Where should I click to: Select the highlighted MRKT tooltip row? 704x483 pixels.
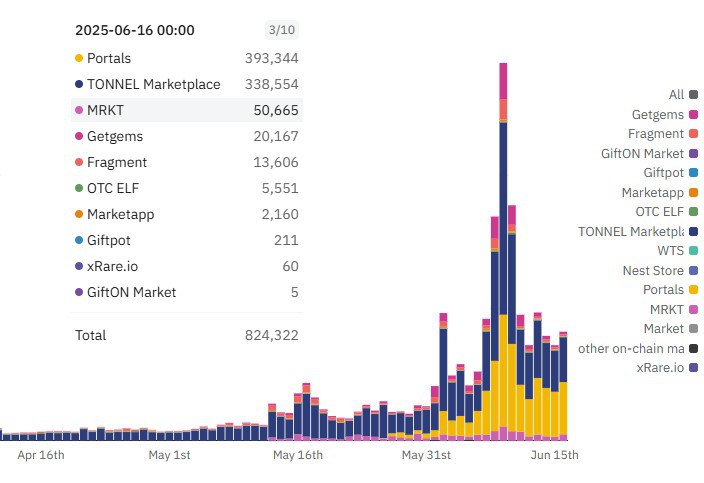pos(187,110)
